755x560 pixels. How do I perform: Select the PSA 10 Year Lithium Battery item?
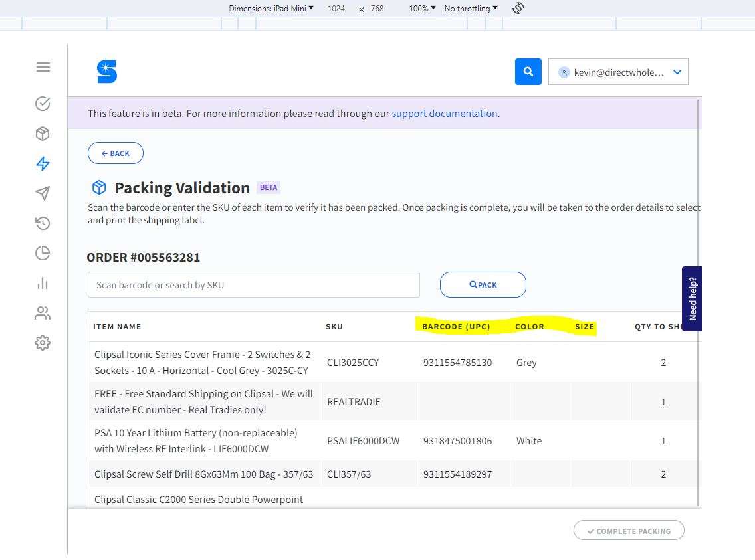point(196,440)
